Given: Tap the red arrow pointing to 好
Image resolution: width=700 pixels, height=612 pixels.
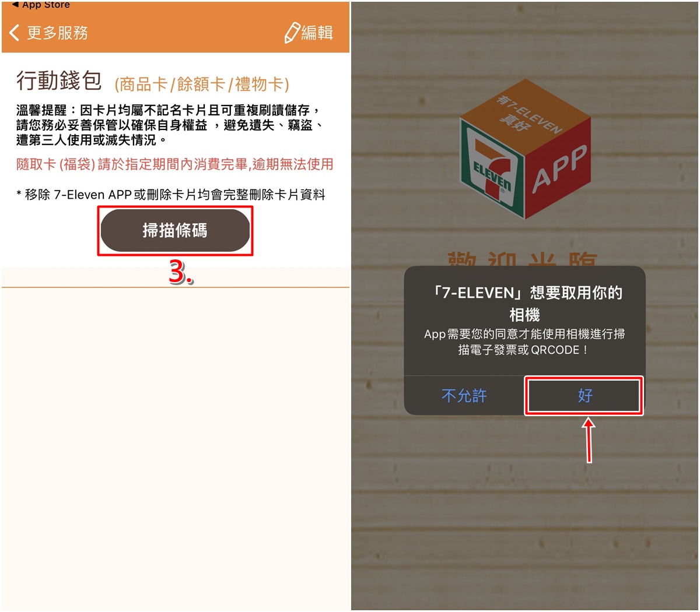Looking at the screenshot, I should (589, 439).
